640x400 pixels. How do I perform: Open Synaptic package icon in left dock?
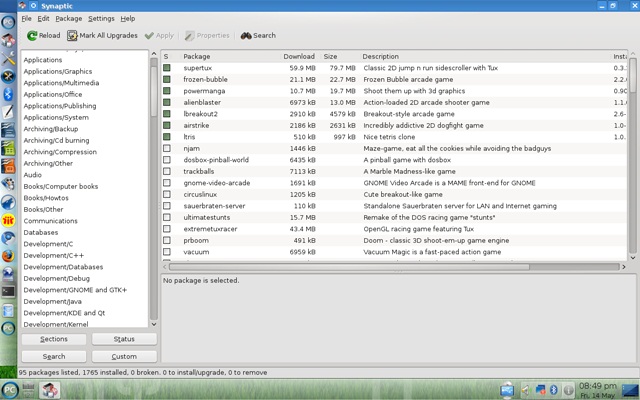(x=8, y=40)
